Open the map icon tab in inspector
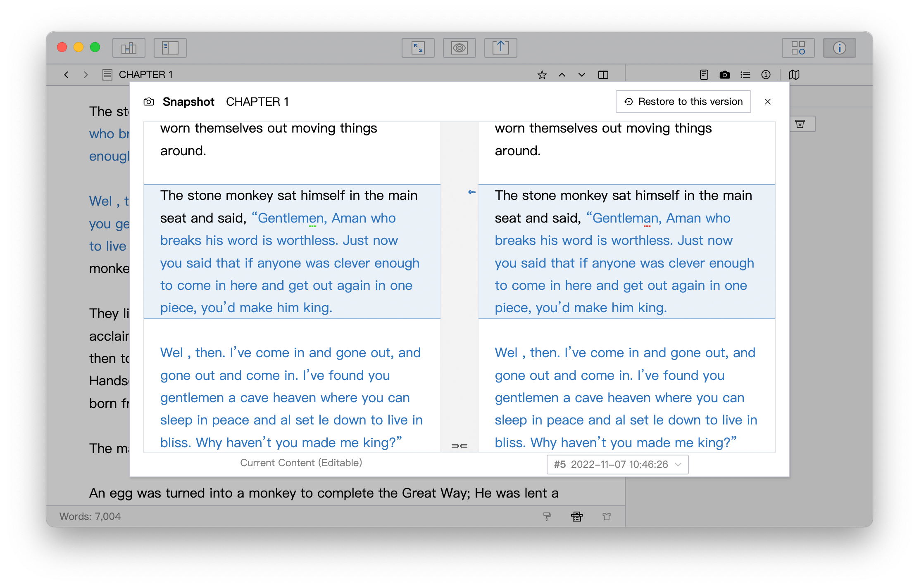919x588 pixels. tap(794, 75)
